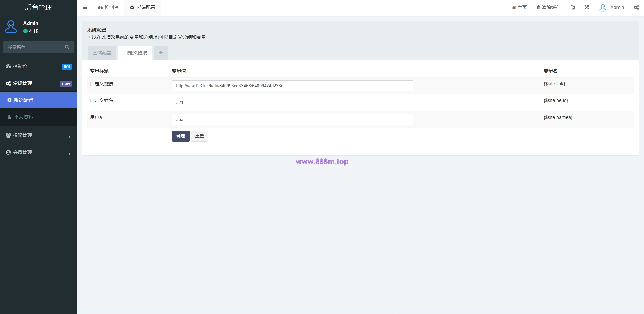Expand the 会员管理 menu
The width and height of the screenshot is (644, 314).
39,152
